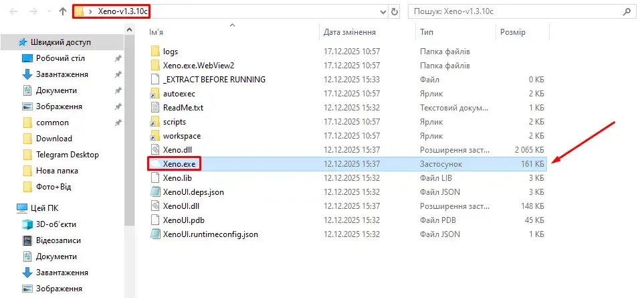Click navigation pane scroll up arrow

click(x=129, y=29)
